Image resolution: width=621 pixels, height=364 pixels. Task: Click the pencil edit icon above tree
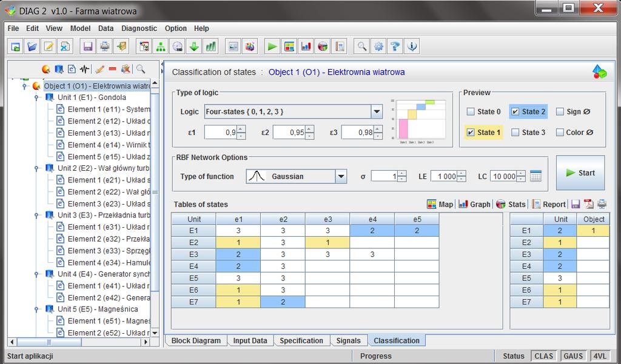point(100,69)
